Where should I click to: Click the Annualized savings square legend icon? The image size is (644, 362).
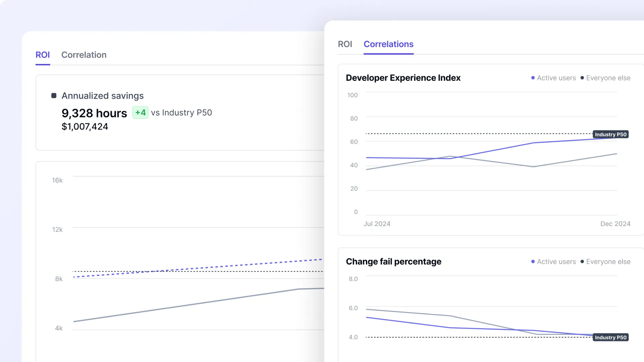tap(54, 96)
